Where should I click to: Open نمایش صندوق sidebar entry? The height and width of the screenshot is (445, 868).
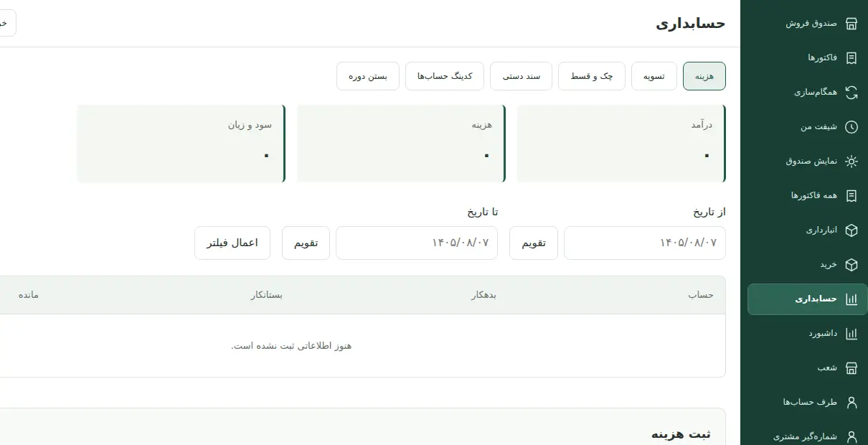pos(807,161)
